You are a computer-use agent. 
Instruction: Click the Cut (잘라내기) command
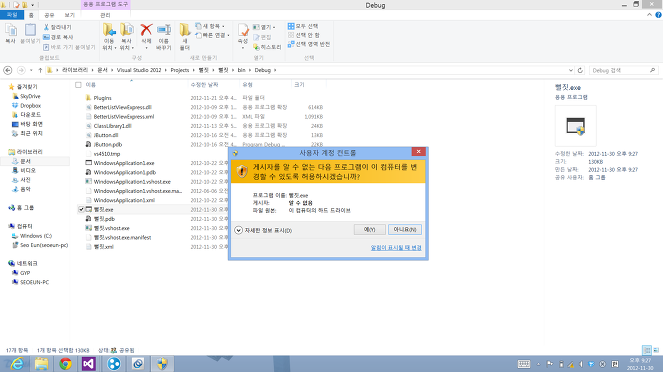click(58, 27)
